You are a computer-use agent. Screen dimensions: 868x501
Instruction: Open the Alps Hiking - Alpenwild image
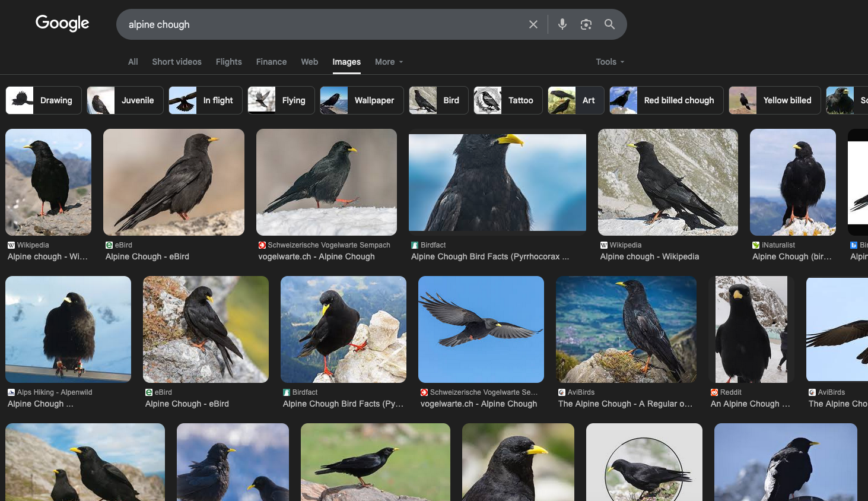(x=68, y=329)
